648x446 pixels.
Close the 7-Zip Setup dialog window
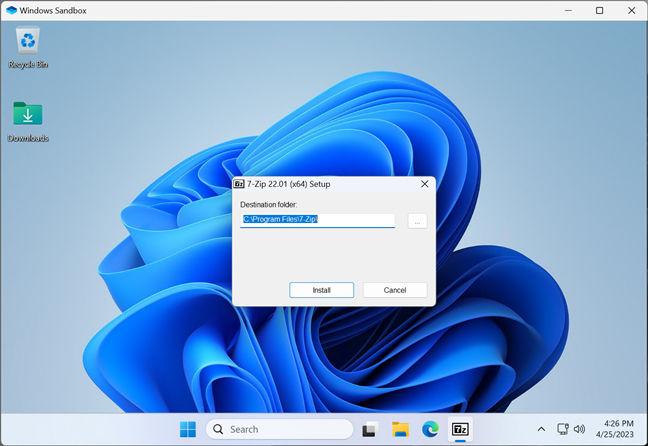[x=424, y=184]
